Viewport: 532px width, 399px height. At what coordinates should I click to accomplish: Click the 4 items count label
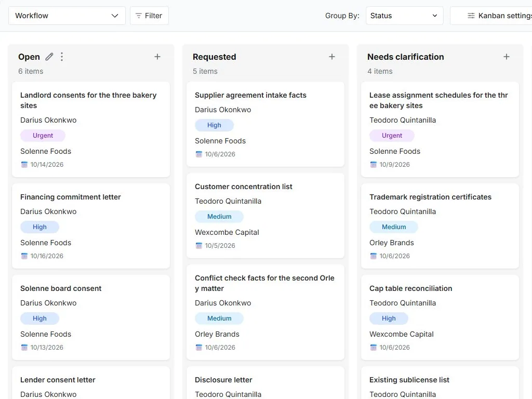point(380,71)
